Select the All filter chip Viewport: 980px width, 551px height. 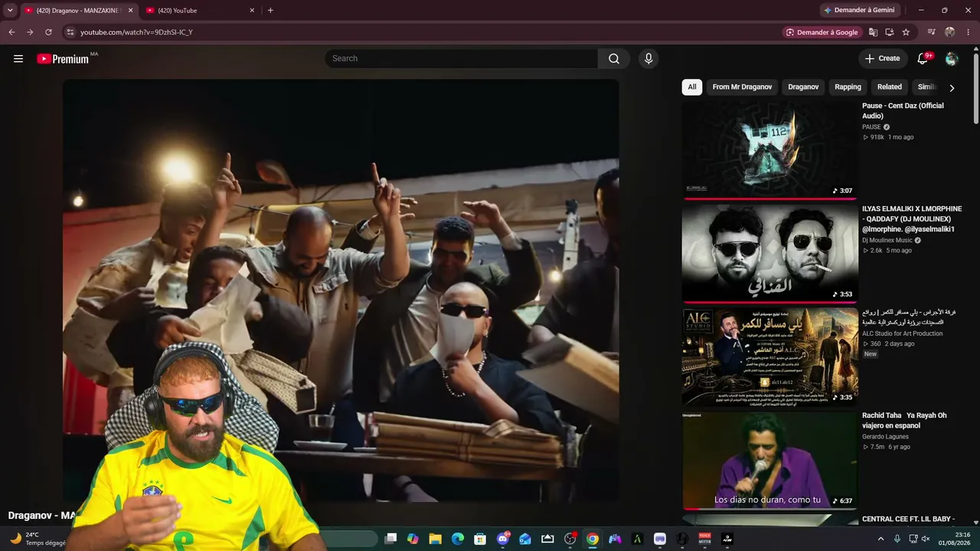[692, 87]
